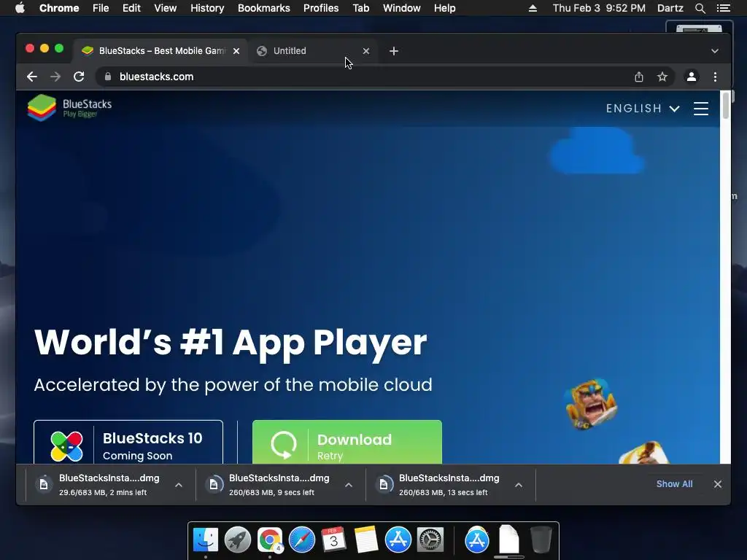The image size is (747, 560).
Task: Click the BlueStacks 10 Coming Soon button
Action: [128, 443]
